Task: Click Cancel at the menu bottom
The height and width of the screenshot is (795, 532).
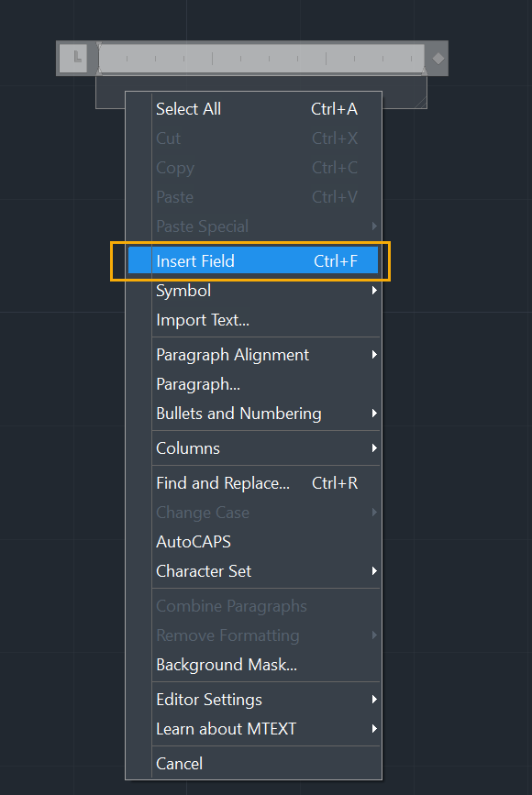Action: tap(253, 764)
